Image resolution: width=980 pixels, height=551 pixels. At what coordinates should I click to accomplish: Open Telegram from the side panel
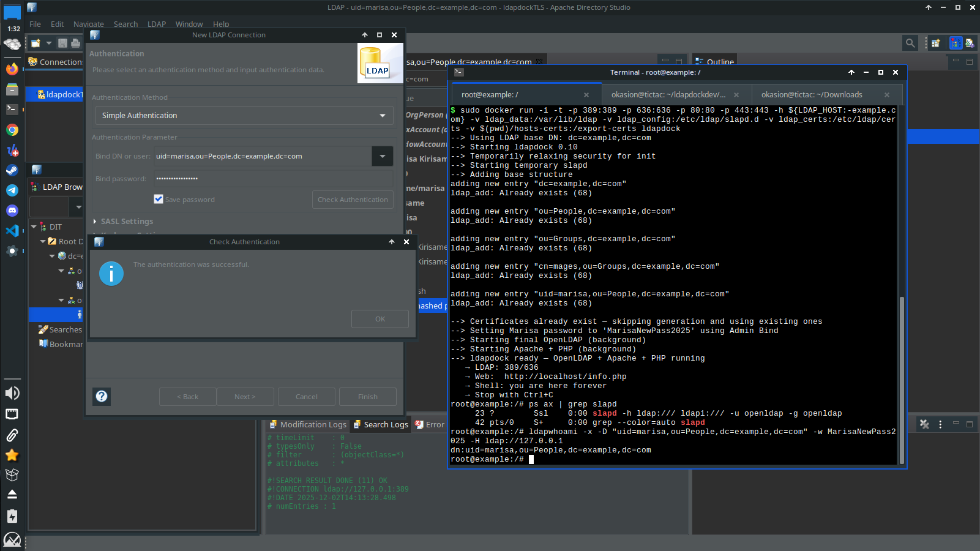[x=12, y=190]
